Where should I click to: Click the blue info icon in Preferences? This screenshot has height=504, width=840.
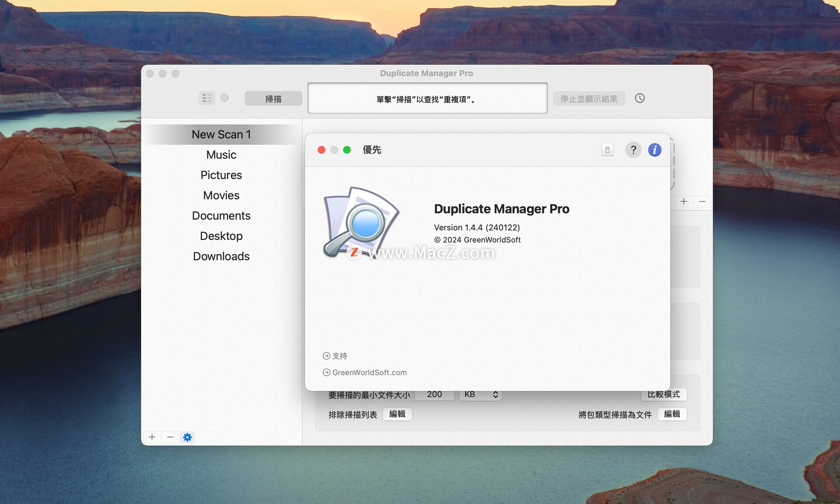click(654, 150)
